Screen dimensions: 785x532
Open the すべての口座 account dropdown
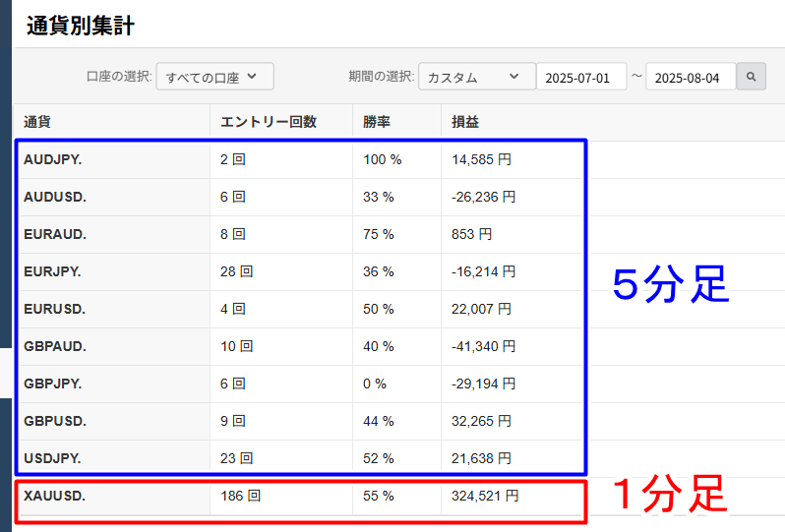pyautogui.click(x=214, y=77)
